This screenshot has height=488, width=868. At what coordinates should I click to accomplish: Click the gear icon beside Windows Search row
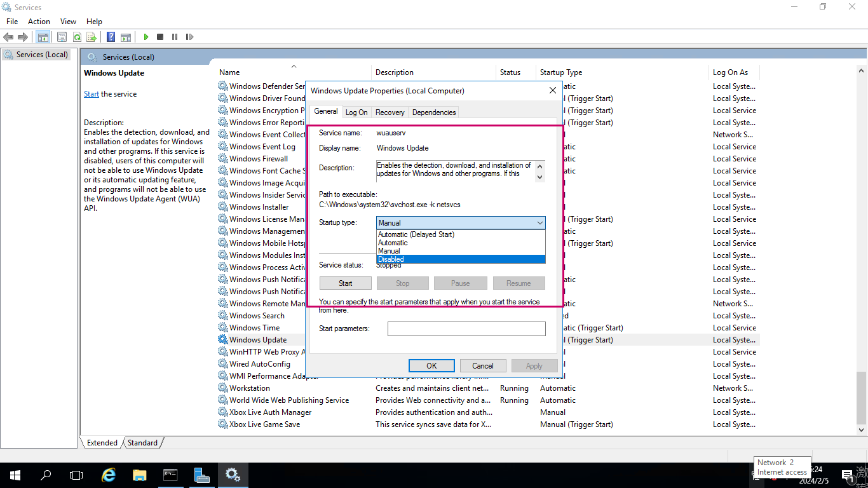(x=223, y=315)
